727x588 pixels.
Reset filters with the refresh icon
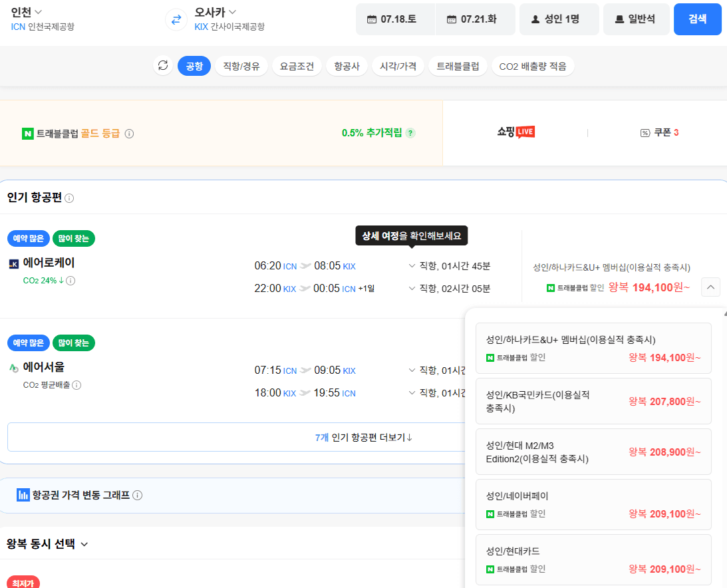point(163,65)
